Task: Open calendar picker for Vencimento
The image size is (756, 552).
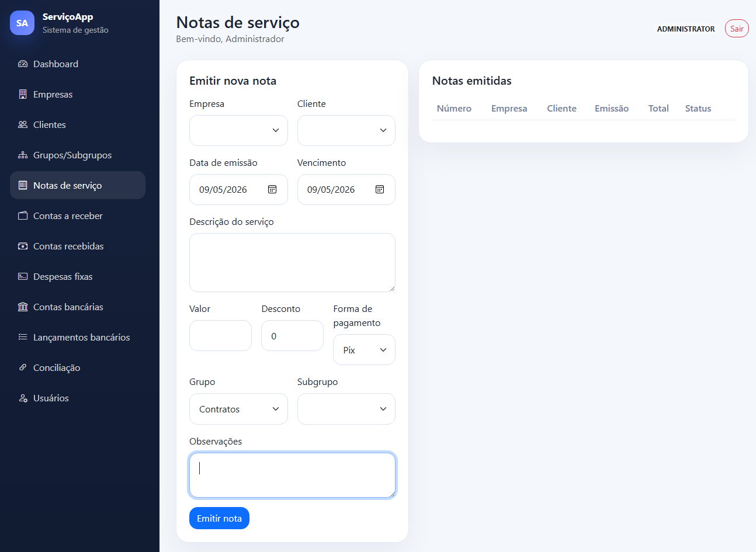Action: point(380,189)
